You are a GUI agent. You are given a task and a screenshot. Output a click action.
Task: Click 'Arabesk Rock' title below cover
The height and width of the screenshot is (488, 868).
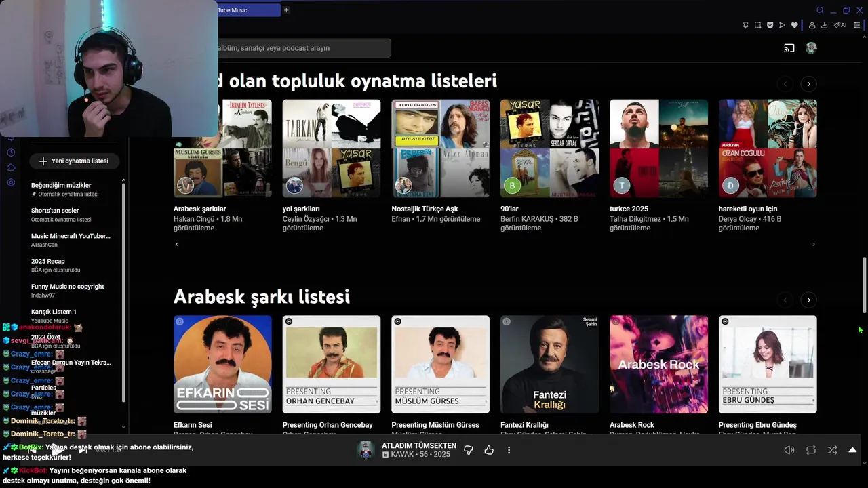click(632, 425)
